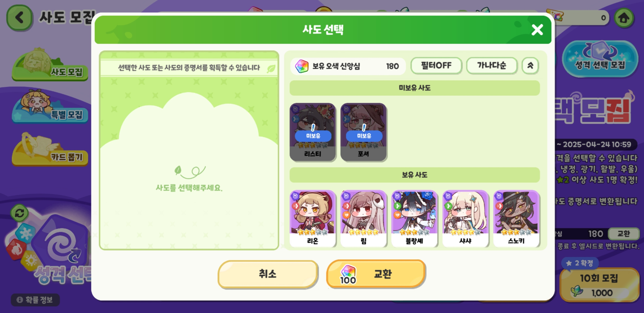Toggle sort order with double-chevron button
Viewport: 644px width, 313px height.
(x=530, y=66)
